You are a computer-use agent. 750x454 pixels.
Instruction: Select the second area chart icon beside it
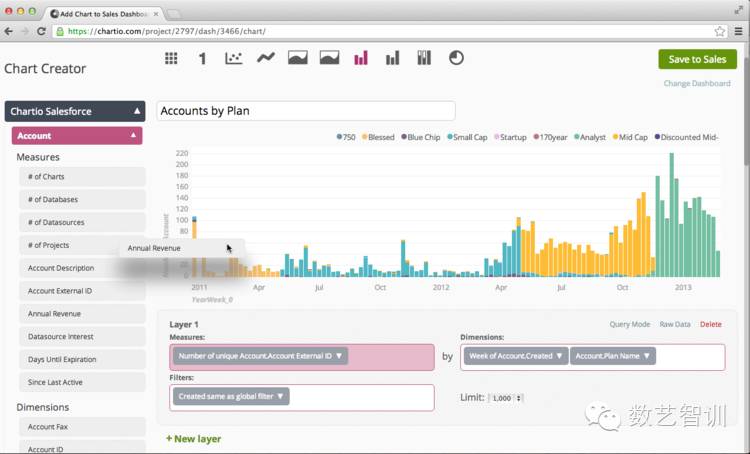click(x=330, y=58)
